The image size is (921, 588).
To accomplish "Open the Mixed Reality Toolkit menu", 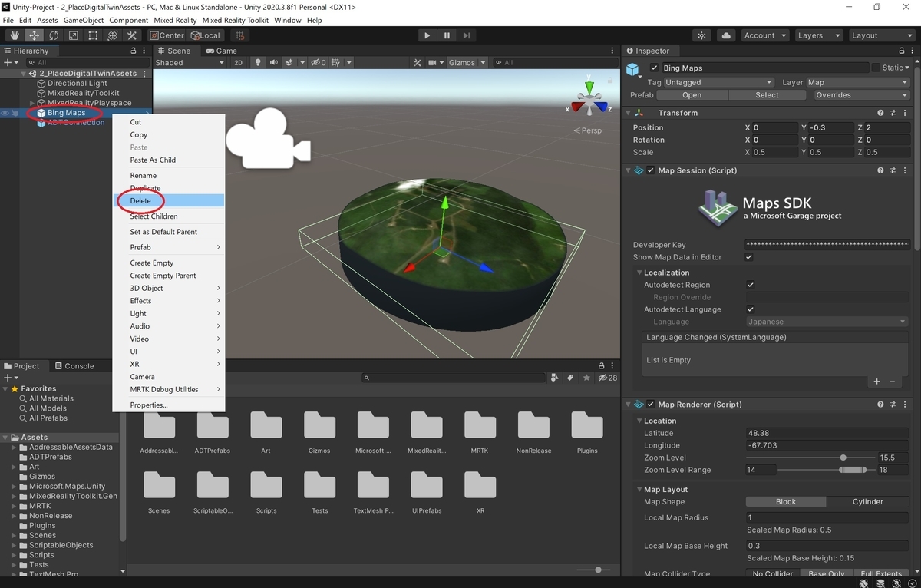I will pyautogui.click(x=236, y=20).
